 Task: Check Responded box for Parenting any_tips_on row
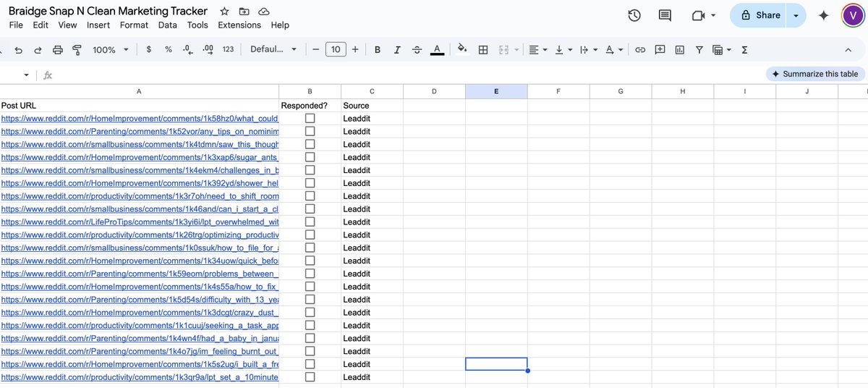(310, 131)
